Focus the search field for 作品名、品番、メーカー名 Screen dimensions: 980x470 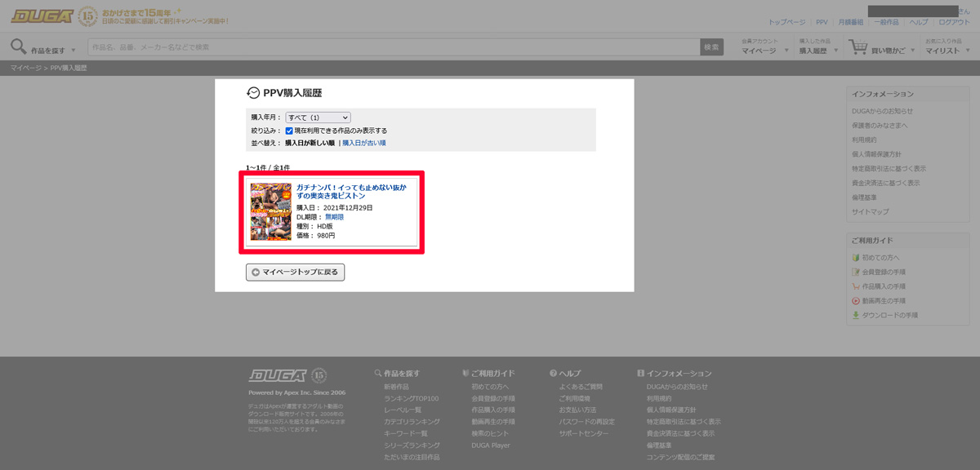pos(392,47)
